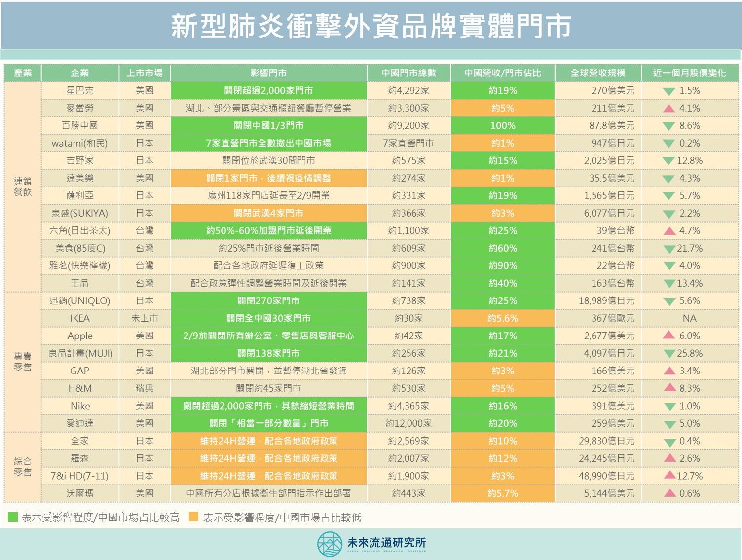Select the 近一個月股價變化 column header
The image size is (742, 560).
(689, 73)
